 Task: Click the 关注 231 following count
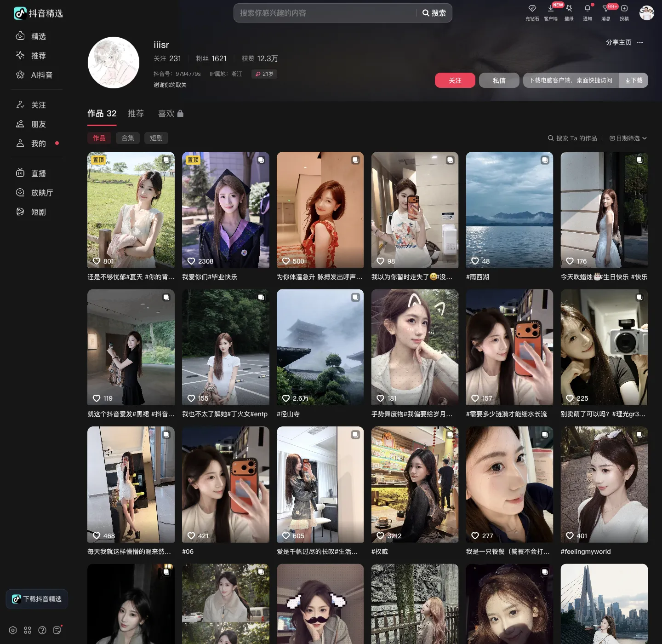pos(167,58)
